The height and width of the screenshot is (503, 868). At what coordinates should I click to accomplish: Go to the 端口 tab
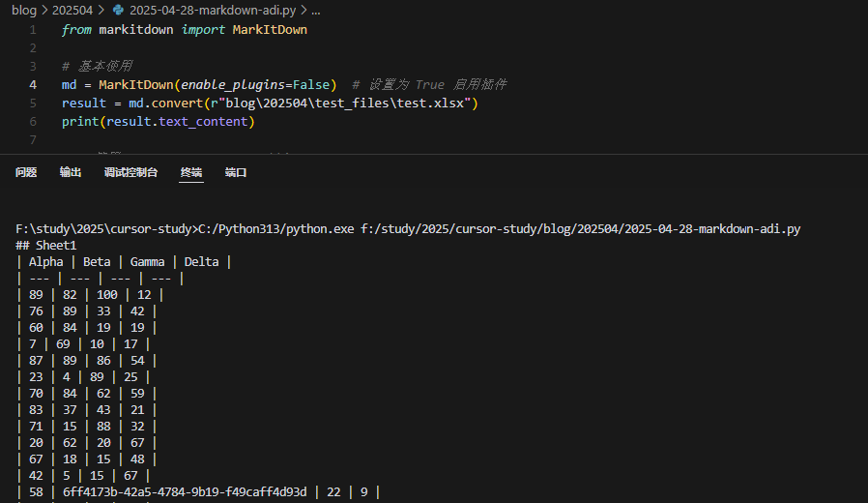(x=236, y=172)
